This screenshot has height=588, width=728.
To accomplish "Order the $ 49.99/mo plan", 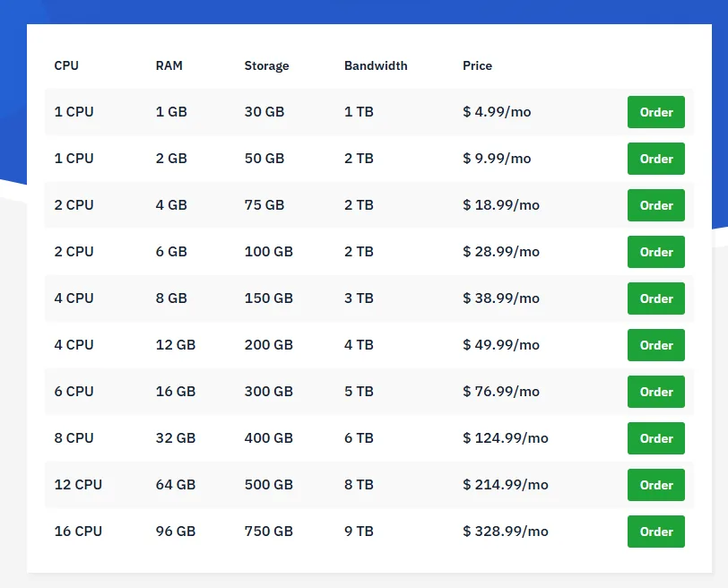I will coord(655,345).
